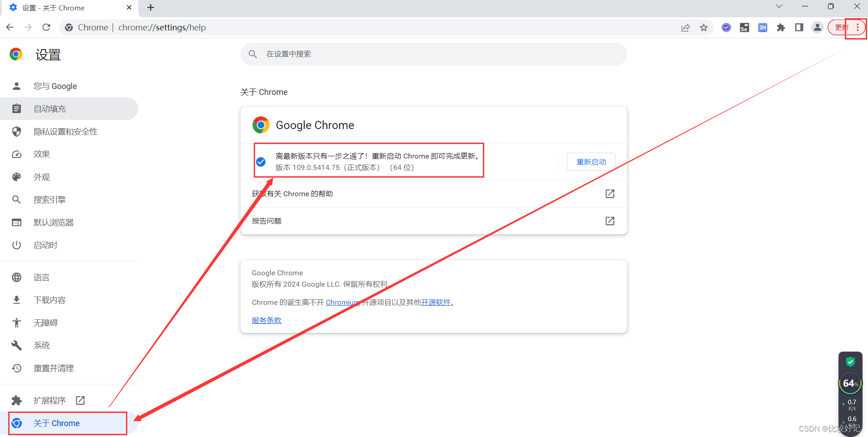Image resolution: width=868 pixels, height=437 pixels.
Task: Click the purple checkmark extension icon
Action: [x=726, y=28]
